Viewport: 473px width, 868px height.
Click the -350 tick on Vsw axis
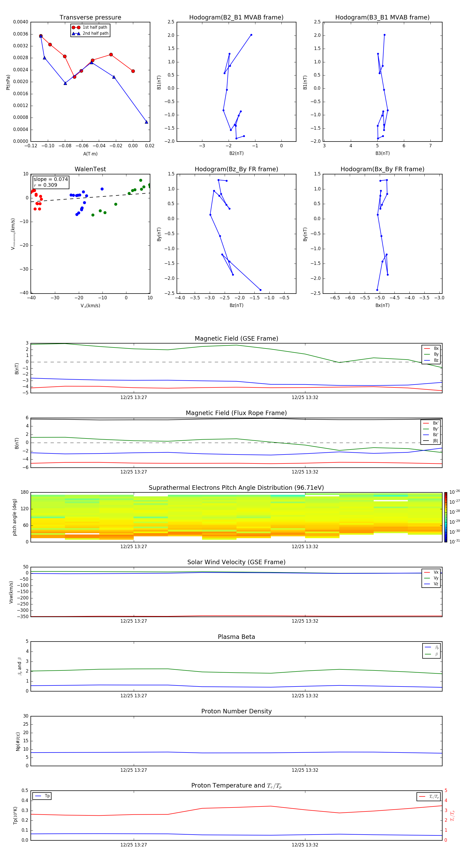pyautogui.click(x=23, y=617)
